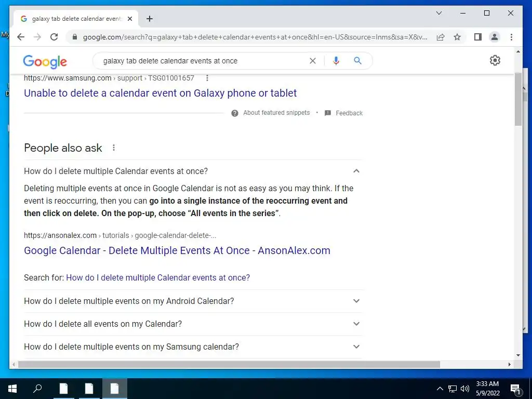
Task: Share this page from the address bar
Action: tap(441, 37)
